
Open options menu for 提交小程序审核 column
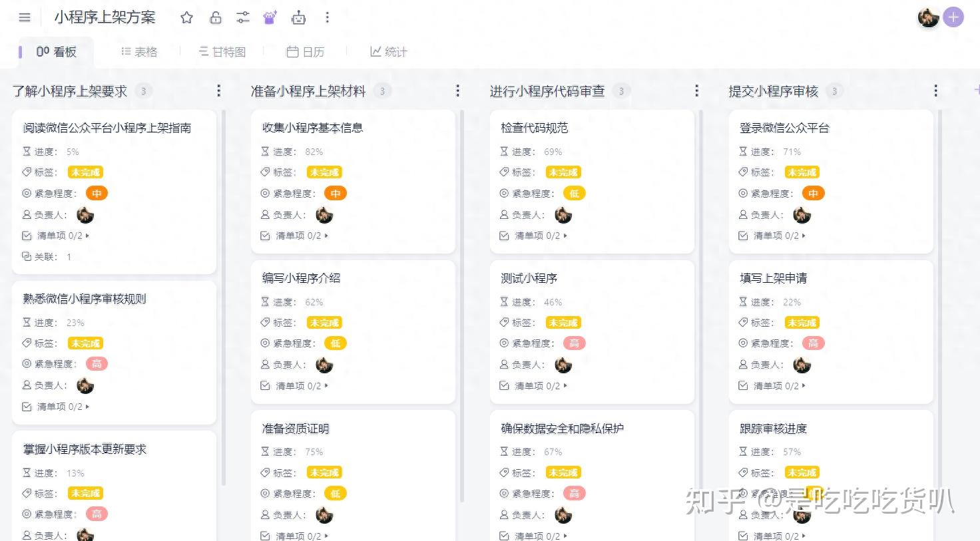coord(935,91)
